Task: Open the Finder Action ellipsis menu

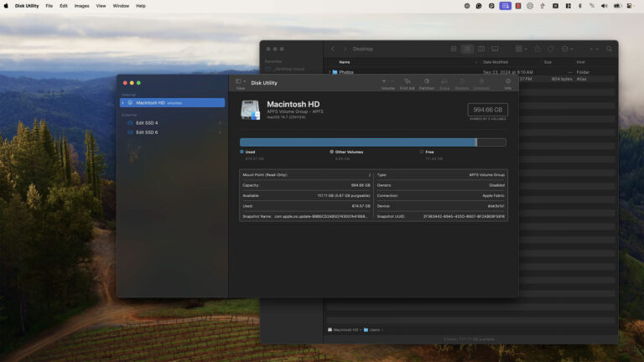Action: point(567,49)
